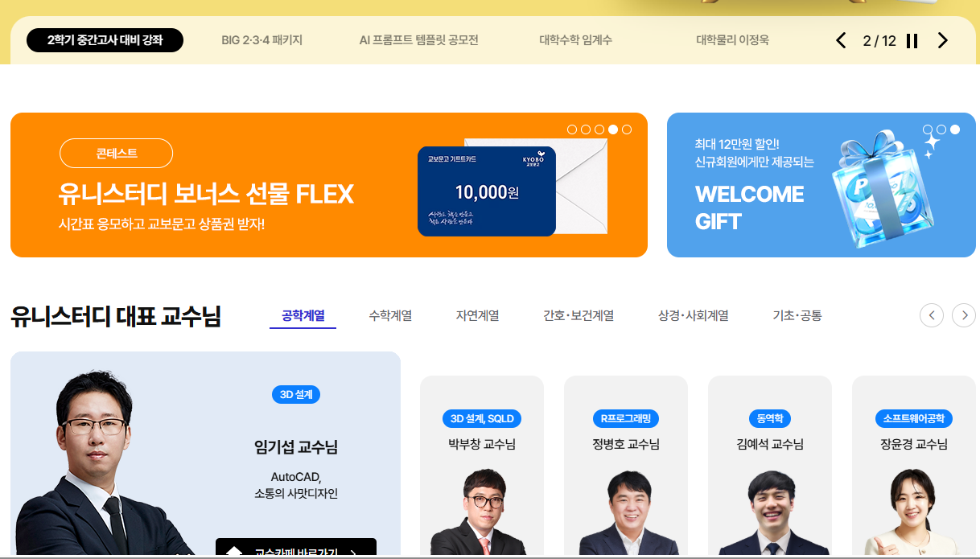
Task: Open AI 프롬프트 템플릿 공모전 link
Action: click(x=418, y=40)
